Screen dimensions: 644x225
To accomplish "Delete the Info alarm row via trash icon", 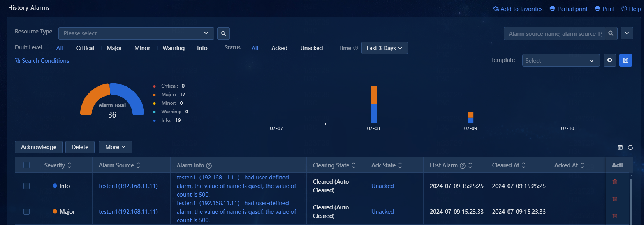I will click(615, 182).
